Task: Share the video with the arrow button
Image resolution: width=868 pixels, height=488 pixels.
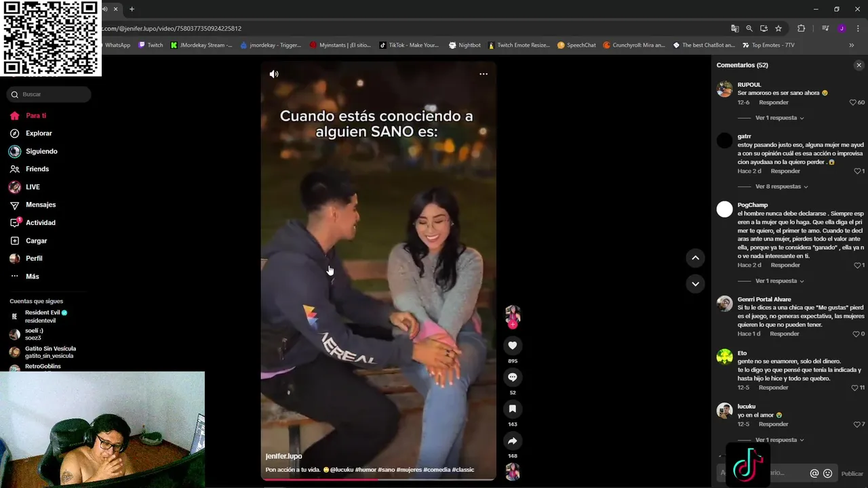Action: pos(513,441)
